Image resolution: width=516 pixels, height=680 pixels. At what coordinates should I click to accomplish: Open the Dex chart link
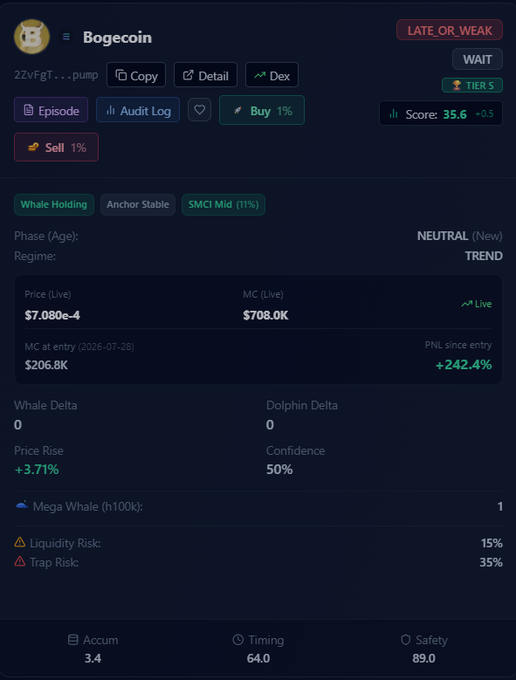[272, 75]
